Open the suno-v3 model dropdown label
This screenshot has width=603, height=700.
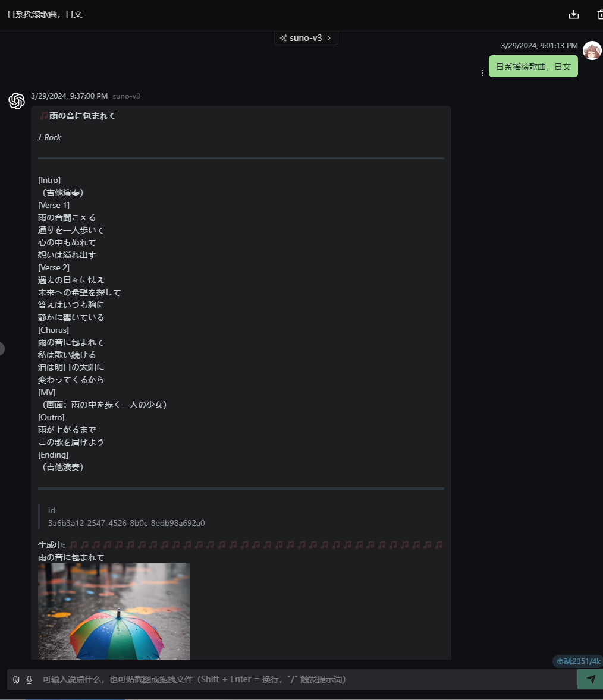pyautogui.click(x=306, y=38)
